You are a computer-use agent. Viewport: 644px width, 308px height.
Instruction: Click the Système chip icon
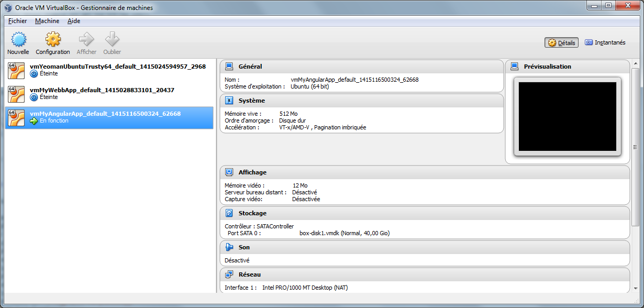pos(229,101)
